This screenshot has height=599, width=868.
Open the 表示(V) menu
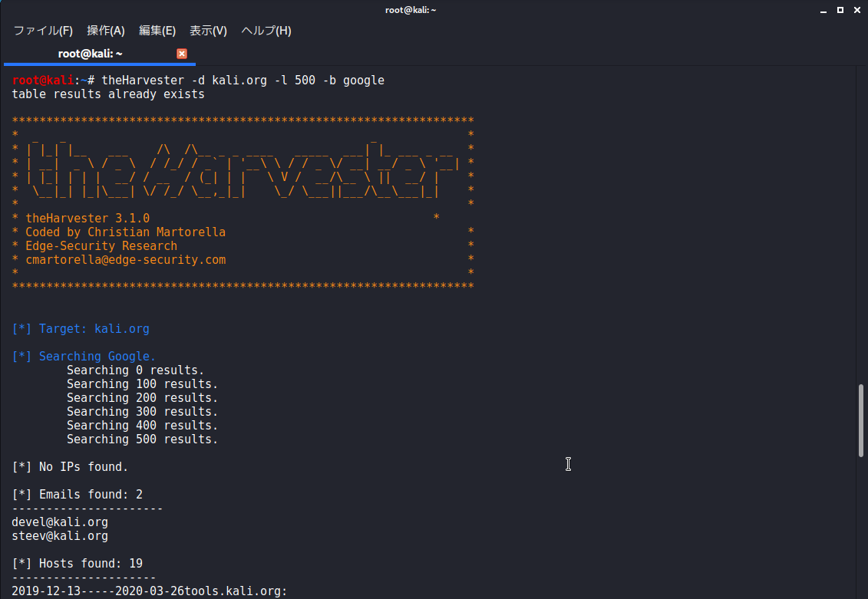(208, 31)
